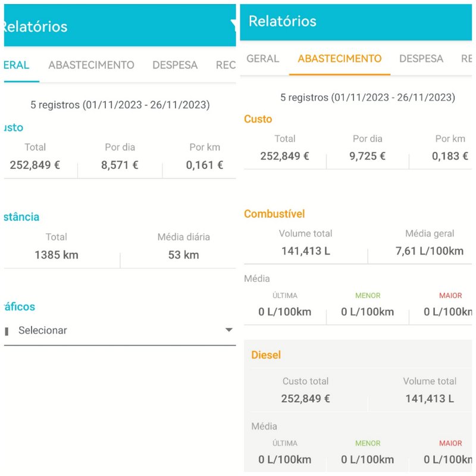Tap the orange Combustível section heading
The height and width of the screenshot is (476, 476).
274,214
